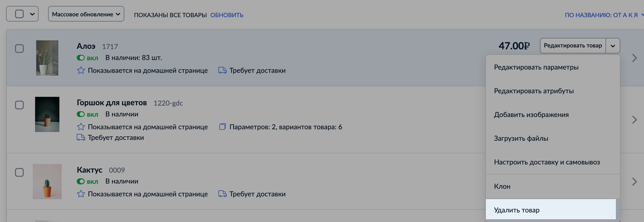This screenshot has width=644, height=222.
Task: Expand the select-all checkbox dropdown arrow
Action: tap(32, 14)
